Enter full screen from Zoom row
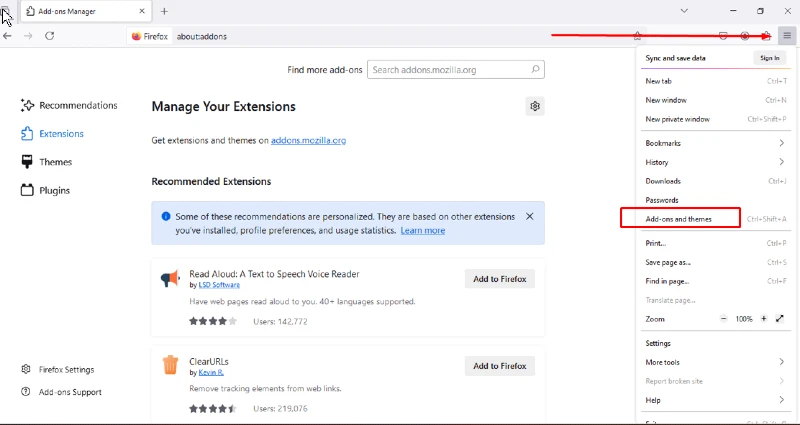Viewport: 800px width, 425px height. coord(780,319)
